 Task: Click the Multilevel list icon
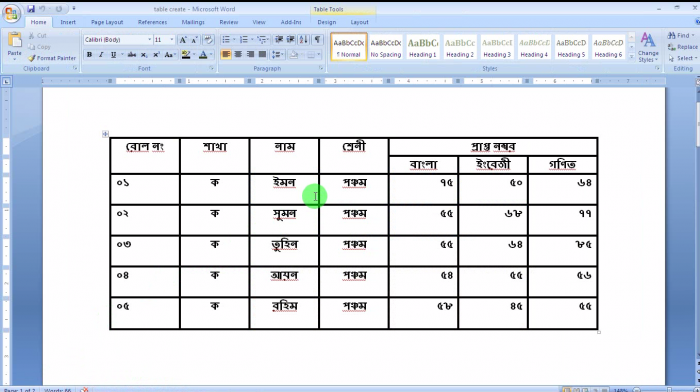[262, 40]
